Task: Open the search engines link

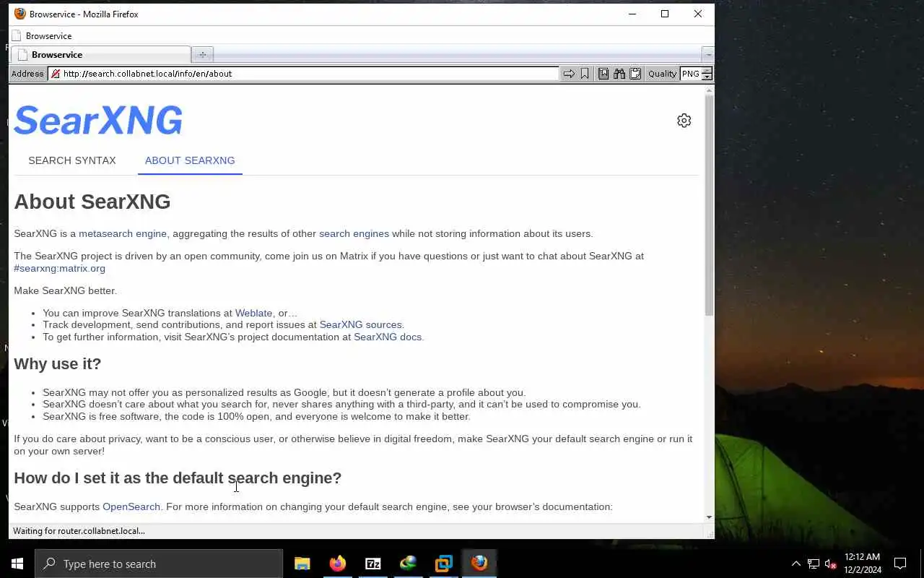Action: [354, 233]
